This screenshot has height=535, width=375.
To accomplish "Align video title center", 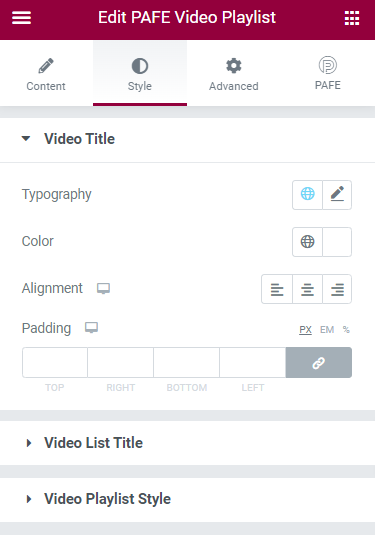I will pyautogui.click(x=307, y=289).
